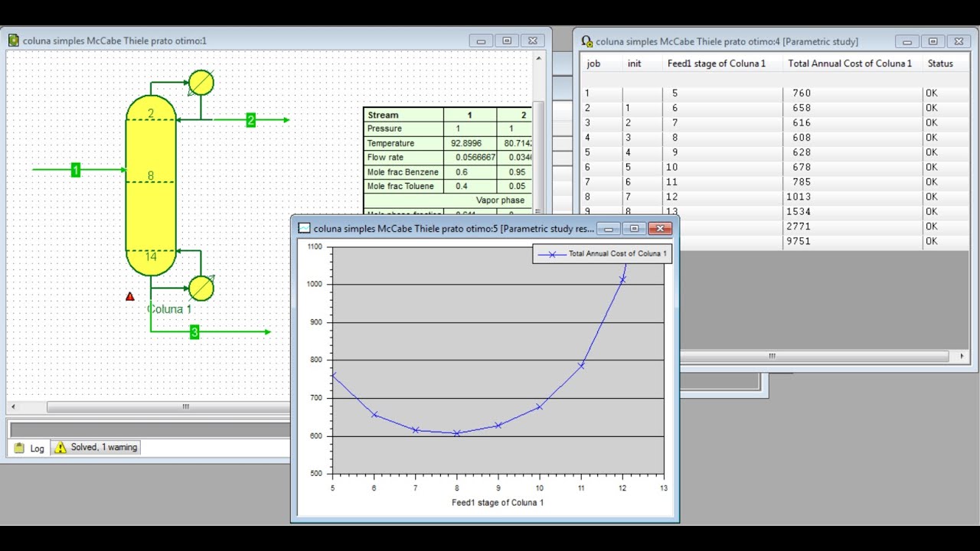Click the 'job' column header
The width and height of the screenshot is (980, 551).
(593, 64)
